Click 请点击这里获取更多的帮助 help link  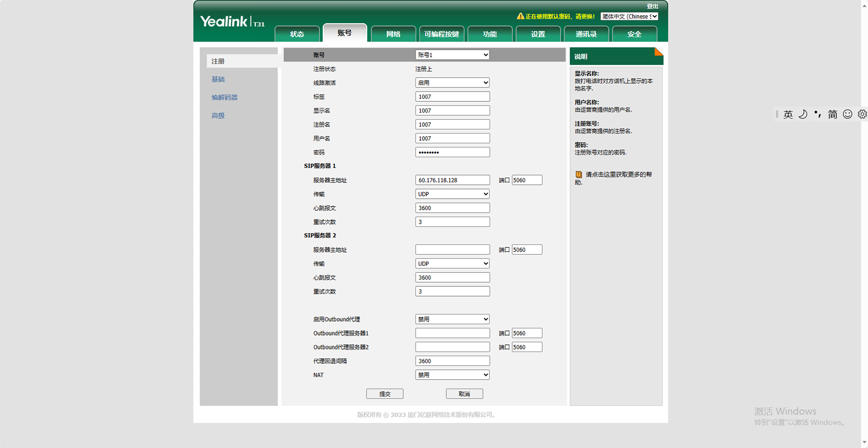(614, 178)
